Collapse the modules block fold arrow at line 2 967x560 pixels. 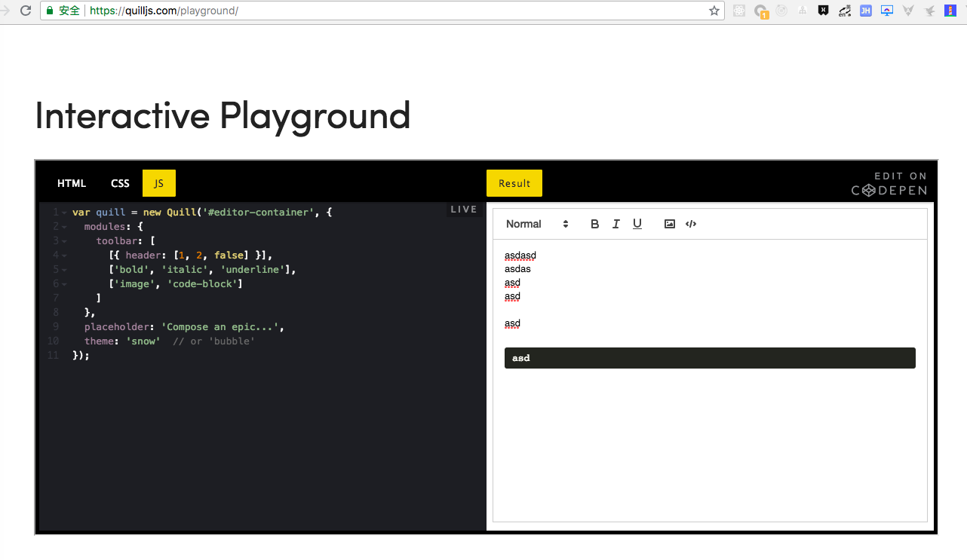65,227
